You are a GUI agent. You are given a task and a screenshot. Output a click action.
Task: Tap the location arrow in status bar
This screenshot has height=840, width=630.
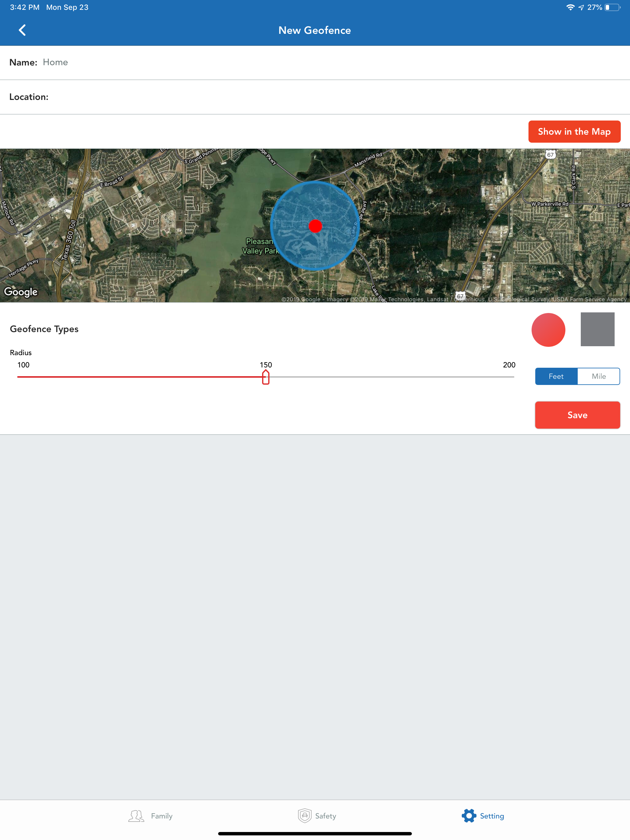point(581,7)
